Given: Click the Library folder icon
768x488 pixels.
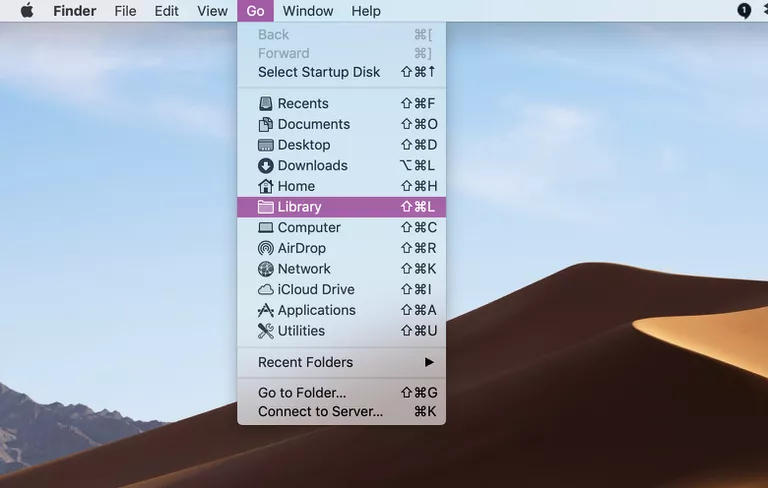Looking at the screenshot, I should pos(265,207).
